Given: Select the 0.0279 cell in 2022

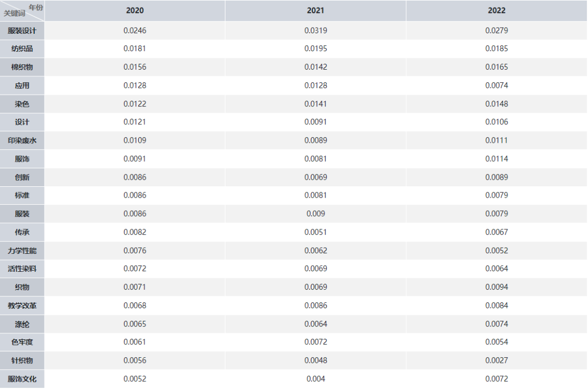Looking at the screenshot, I should click(497, 31).
